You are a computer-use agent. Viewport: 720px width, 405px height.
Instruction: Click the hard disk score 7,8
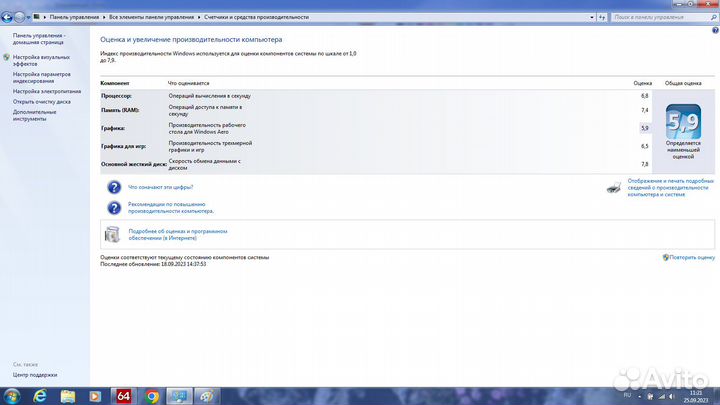[645, 164]
